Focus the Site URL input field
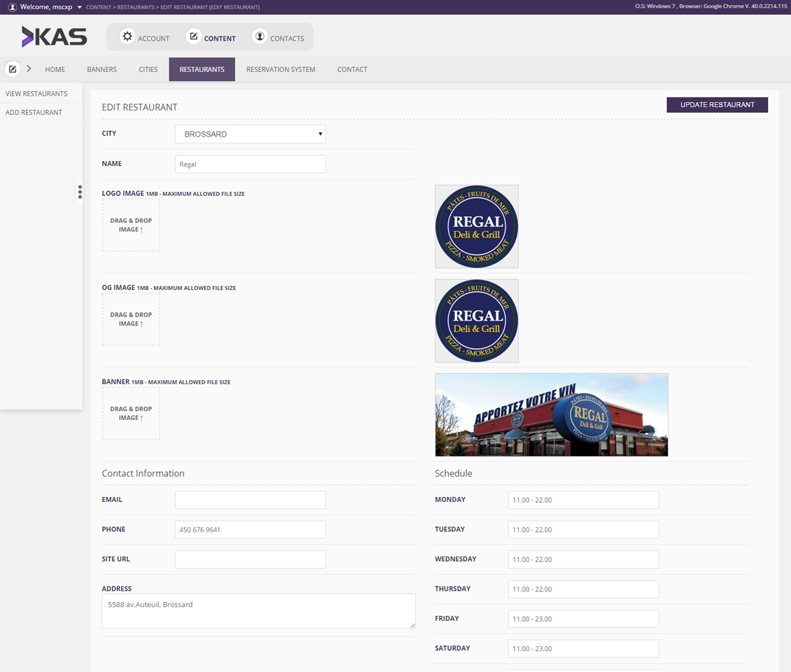The width and height of the screenshot is (791, 672). point(250,559)
